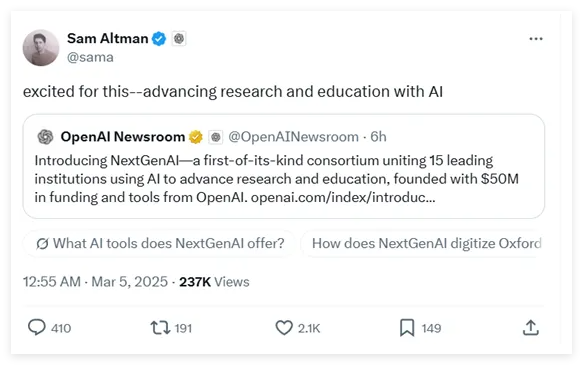The width and height of the screenshot is (583, 365).
Task: Open the openai.com/index/introduc... link
Action: pyautogui.click(x=343, y=197)
